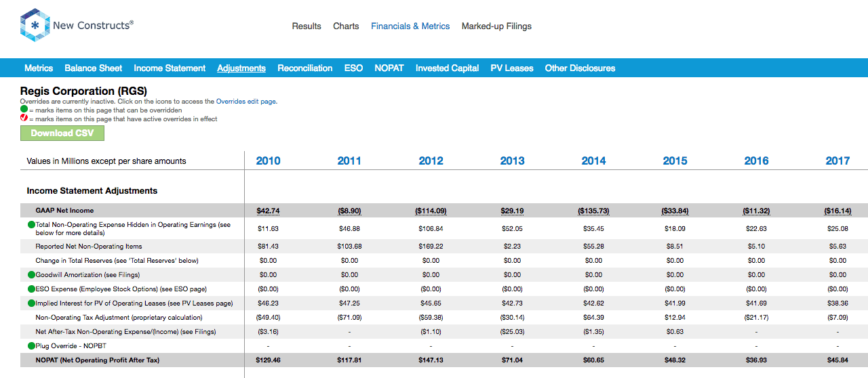Click GAAP Net Income 2014 value ($135.73)
Screen dimensions: 868x378
pyautogui.click(x=594, y=211)
